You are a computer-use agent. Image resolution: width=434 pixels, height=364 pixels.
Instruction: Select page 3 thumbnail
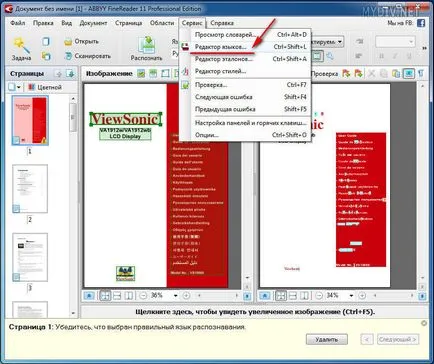tap(30, 257)
